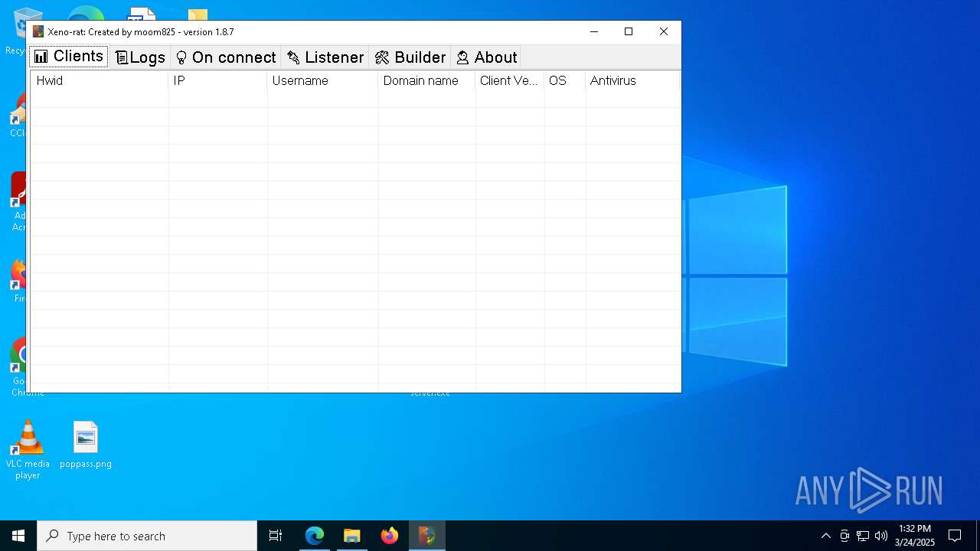The image size is (980, 551).
Task: Minimize the Xeno-rat window
Action: [594, 31]
